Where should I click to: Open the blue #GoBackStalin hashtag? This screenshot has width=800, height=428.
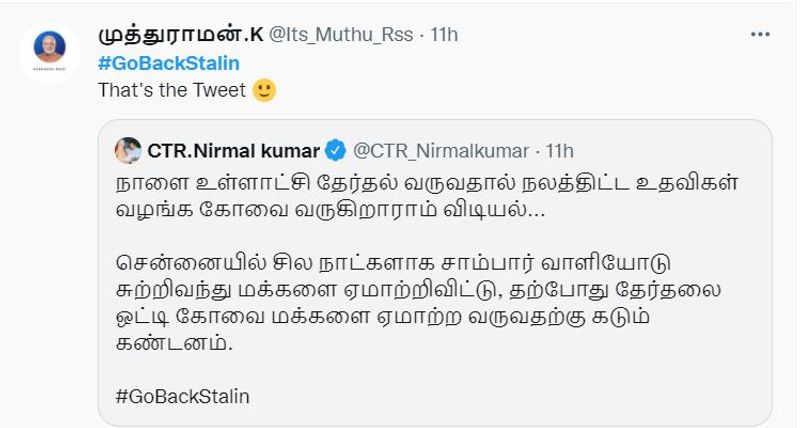click(168, 63)
